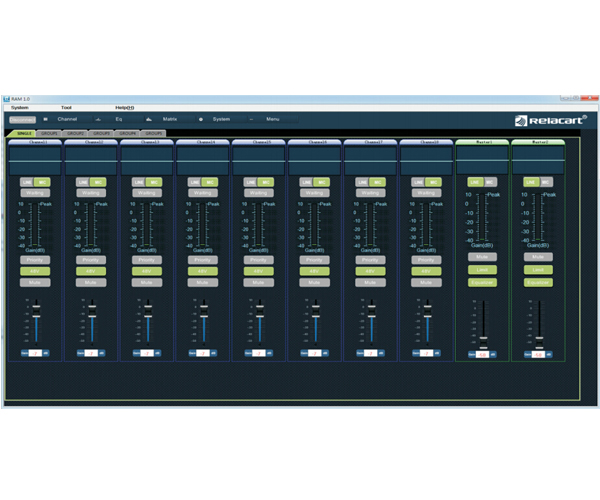Click the System icon in the toolbar

(x=200, y=119)
